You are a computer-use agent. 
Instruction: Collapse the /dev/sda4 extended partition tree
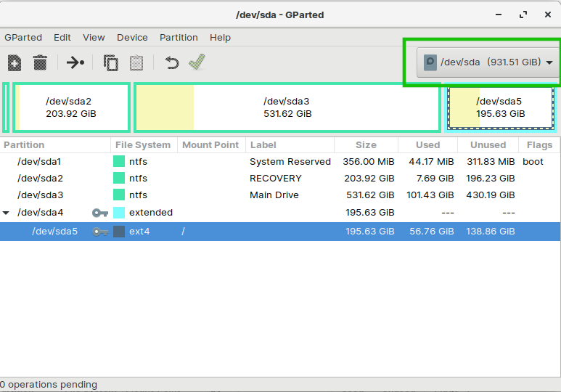[6, 213]
